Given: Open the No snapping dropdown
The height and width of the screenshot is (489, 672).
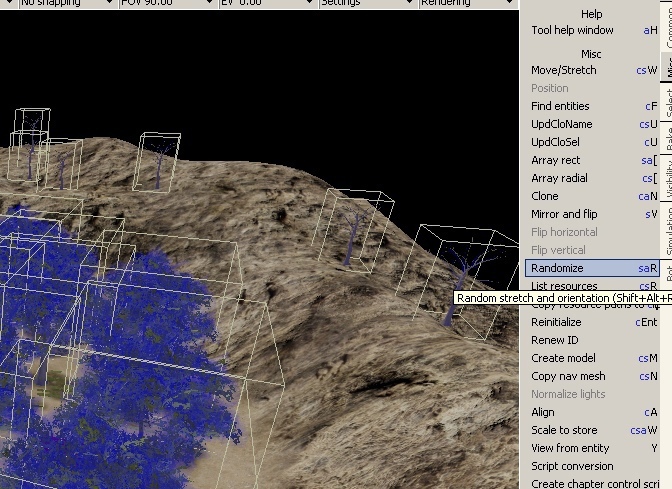Looking at the screenshot, I should (x=67, y=3).
